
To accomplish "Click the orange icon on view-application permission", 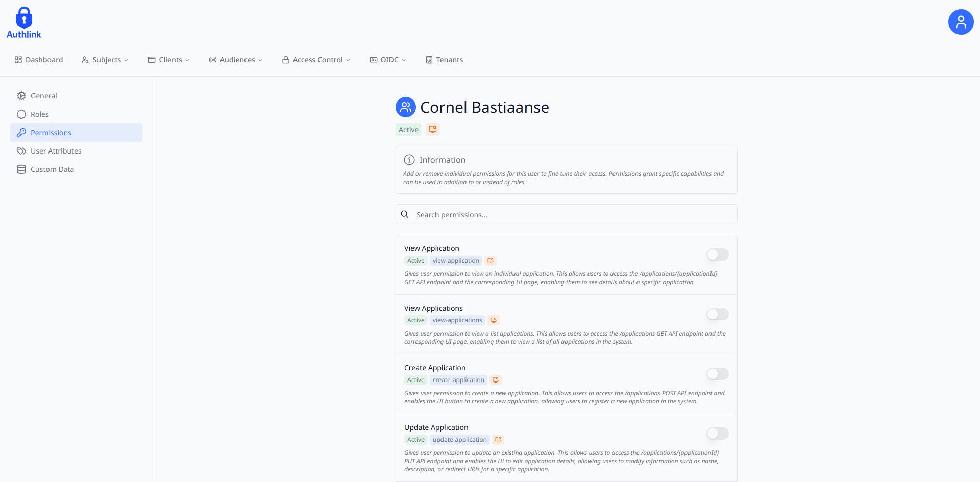I will pyautogui.click(x=490, y=260).
